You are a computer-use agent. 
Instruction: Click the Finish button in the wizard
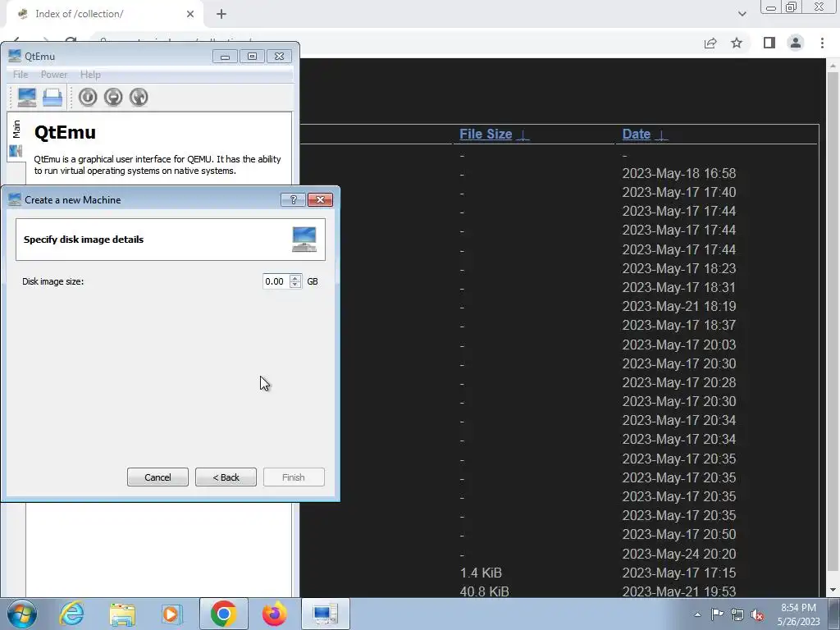tap(294, 477)
